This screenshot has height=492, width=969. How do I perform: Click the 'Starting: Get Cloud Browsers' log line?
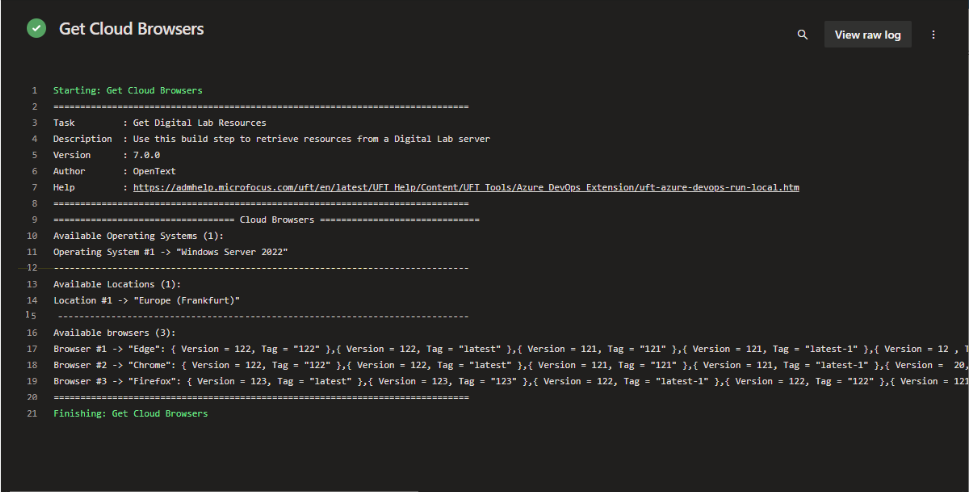pyautogui.click(x=127, y=90)
